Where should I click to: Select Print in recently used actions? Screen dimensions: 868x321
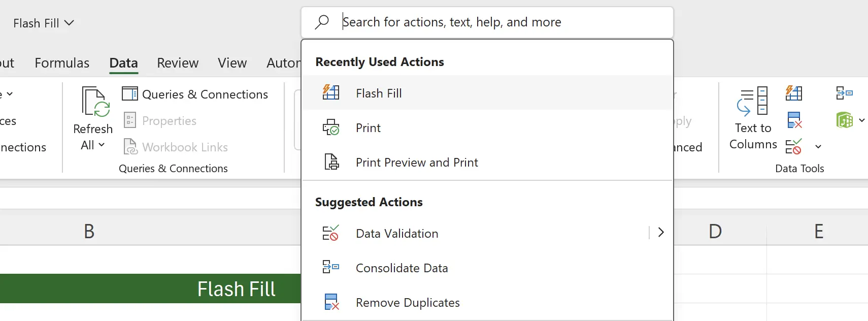point(487,127)
